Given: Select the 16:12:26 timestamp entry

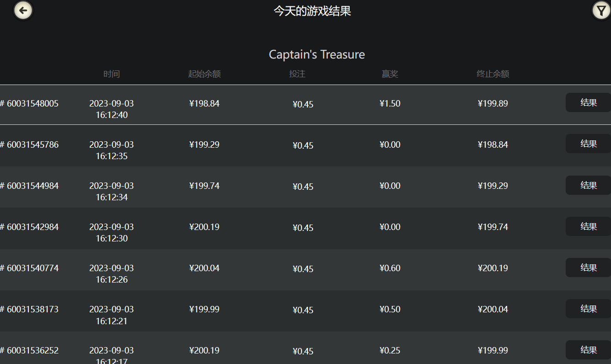Looking at the screenshot, I should (x=112, y=279).
